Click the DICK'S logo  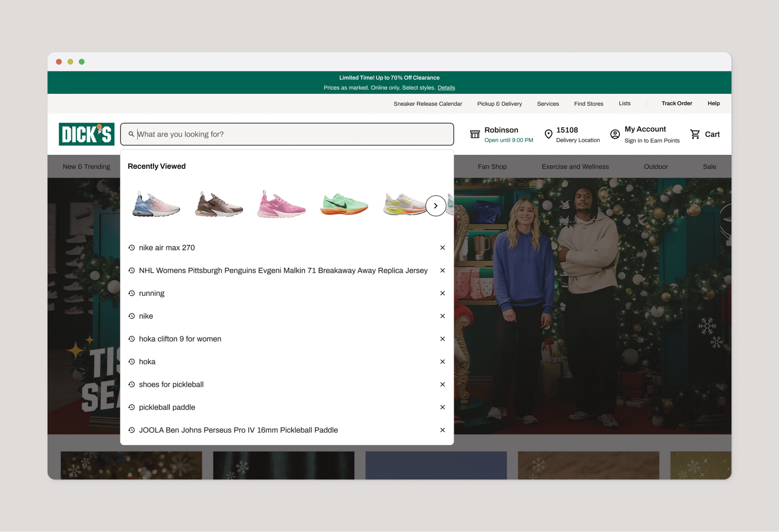(87, 134)
